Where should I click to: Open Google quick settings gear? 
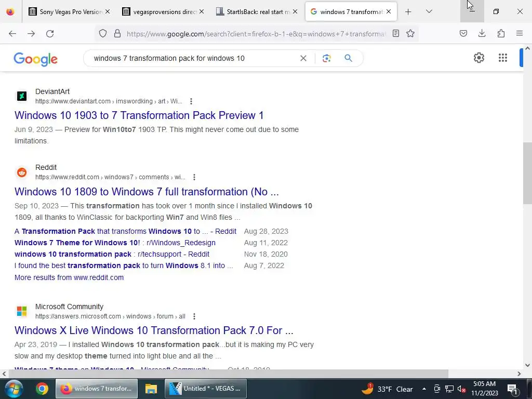pos(478,58)
